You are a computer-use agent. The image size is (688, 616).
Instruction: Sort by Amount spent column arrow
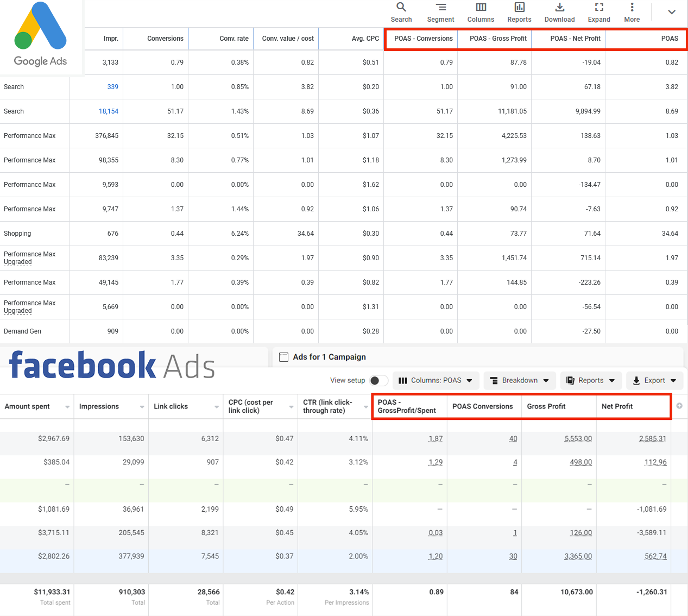[67, 407]
